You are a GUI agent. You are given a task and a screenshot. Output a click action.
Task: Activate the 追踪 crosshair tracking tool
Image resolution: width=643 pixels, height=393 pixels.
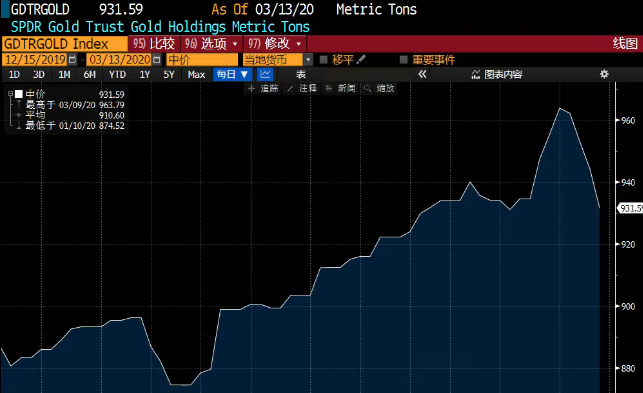click(263, 88)
